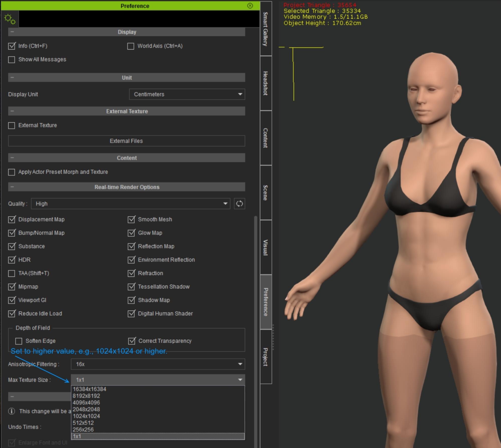Toggle Refraction checkbox
The height and width of the screenshot is (448, 501).
(131, 273)
